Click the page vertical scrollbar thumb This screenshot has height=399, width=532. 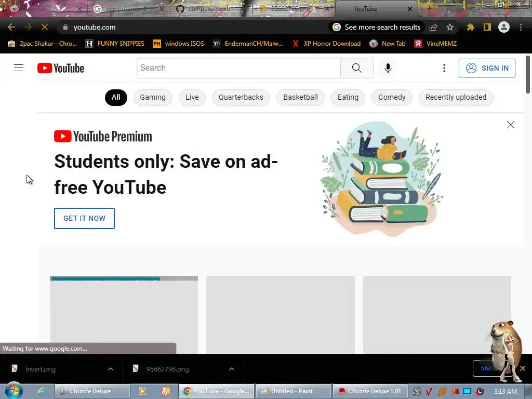[528, 74]
